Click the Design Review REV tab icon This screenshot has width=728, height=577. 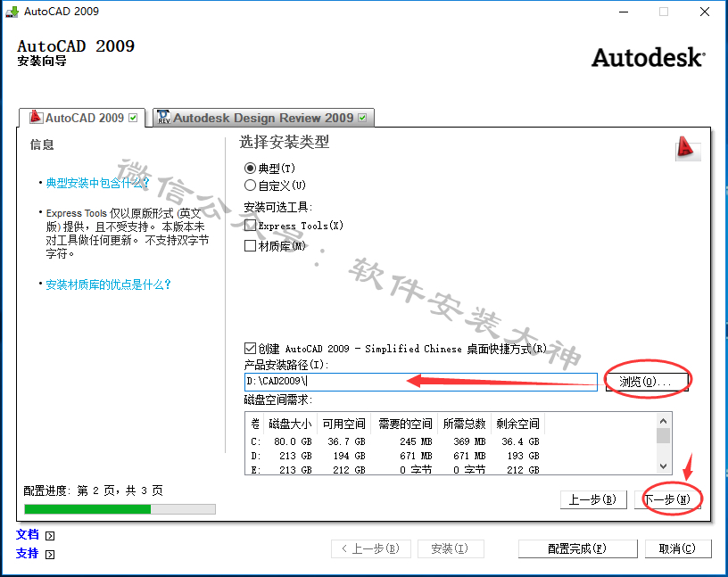coord(163,117)
